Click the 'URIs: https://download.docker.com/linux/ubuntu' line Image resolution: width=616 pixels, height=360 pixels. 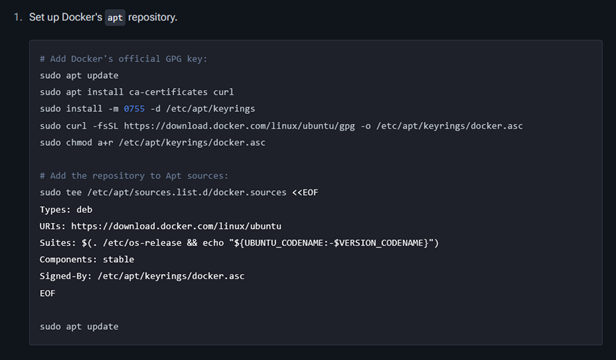point(160,226)
